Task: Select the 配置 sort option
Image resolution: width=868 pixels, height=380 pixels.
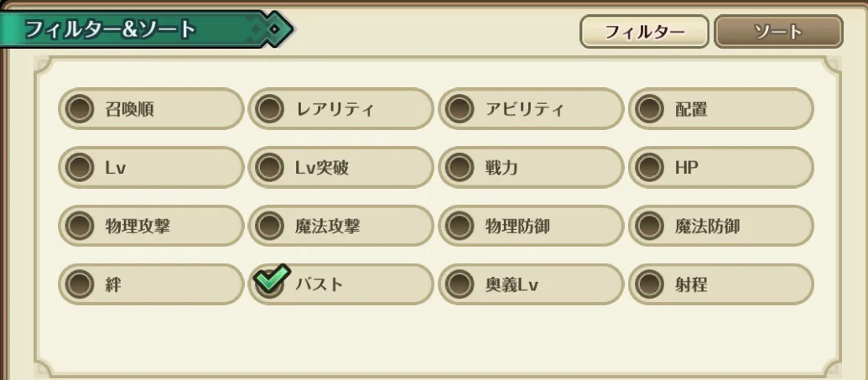Action: pyautogui.click(x=720, y=108)
